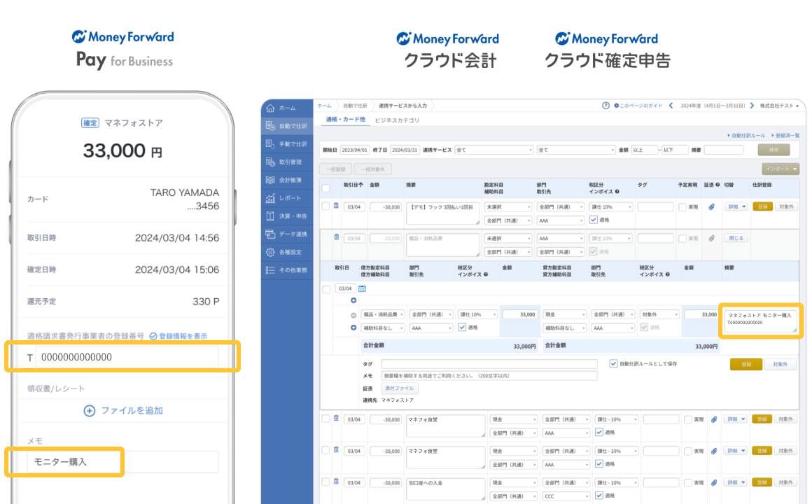Viewport: 812px width, 504px height.
Task: Click 閉じる to collapse the journal detail
Action: click(x=736, y=238)
